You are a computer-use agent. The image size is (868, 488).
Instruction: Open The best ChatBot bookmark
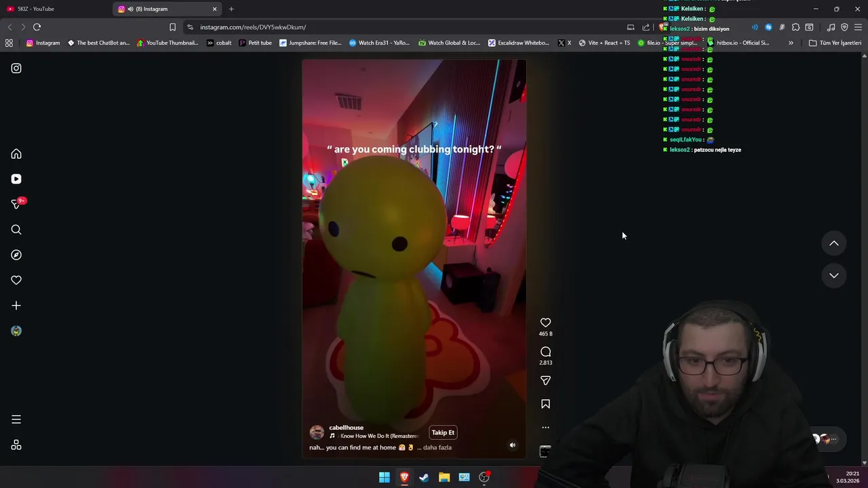(98, 43)
